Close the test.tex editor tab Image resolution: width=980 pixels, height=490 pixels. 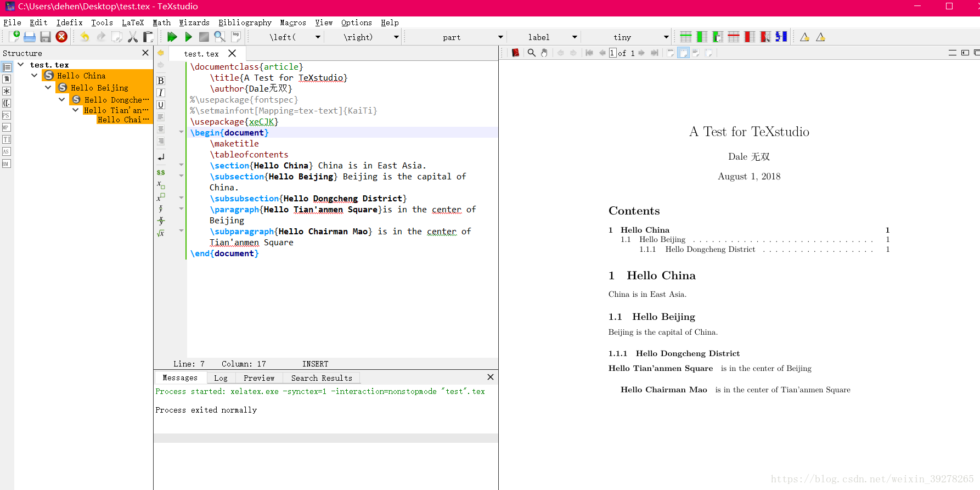click(x=232, y=53)
